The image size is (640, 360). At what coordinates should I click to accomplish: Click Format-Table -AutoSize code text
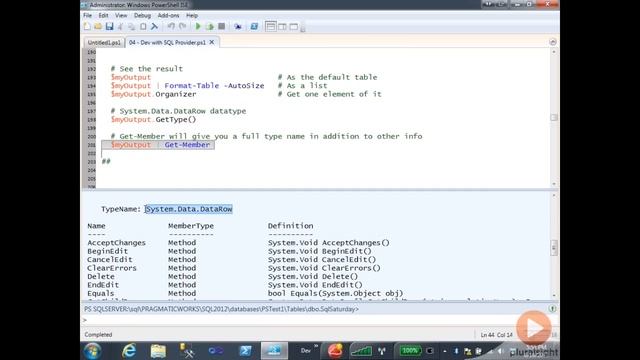214,86
